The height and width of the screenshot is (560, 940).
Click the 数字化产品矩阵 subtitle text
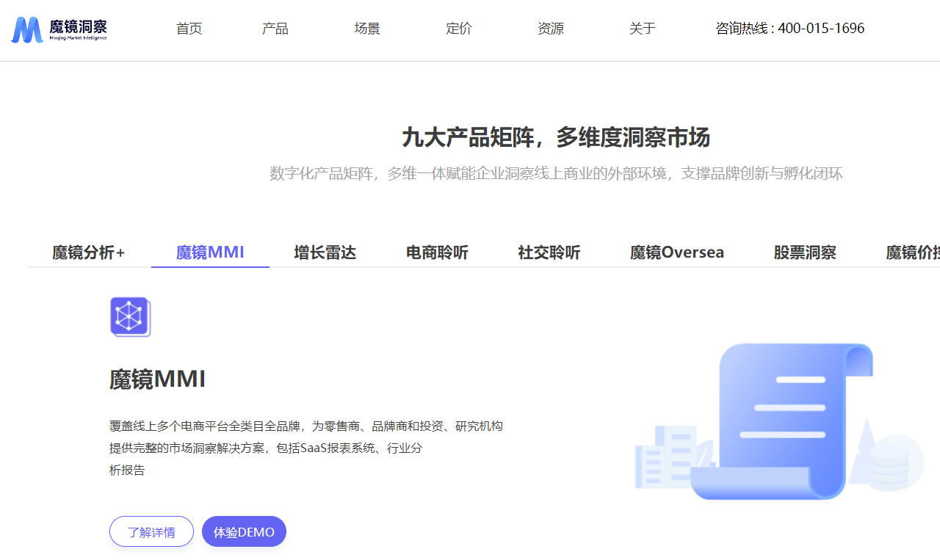click(x=556, y=174)
